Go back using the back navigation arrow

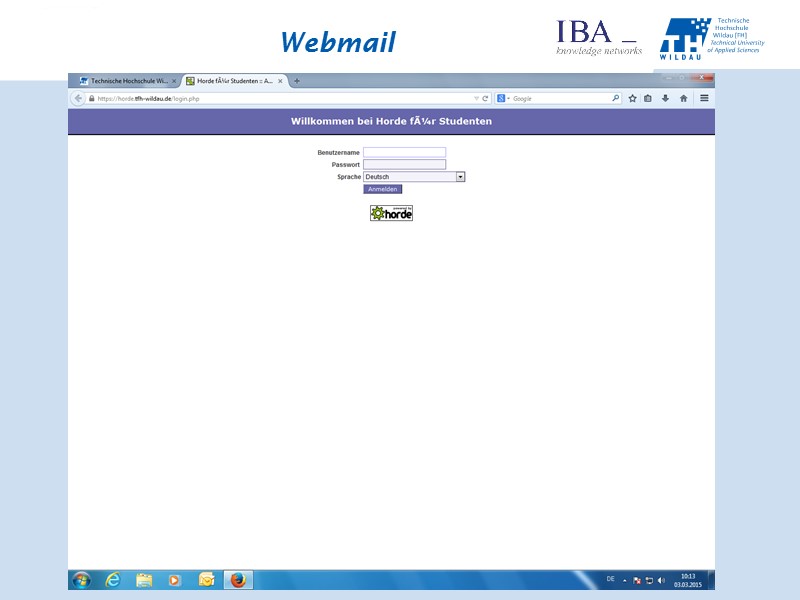[76, 98]
